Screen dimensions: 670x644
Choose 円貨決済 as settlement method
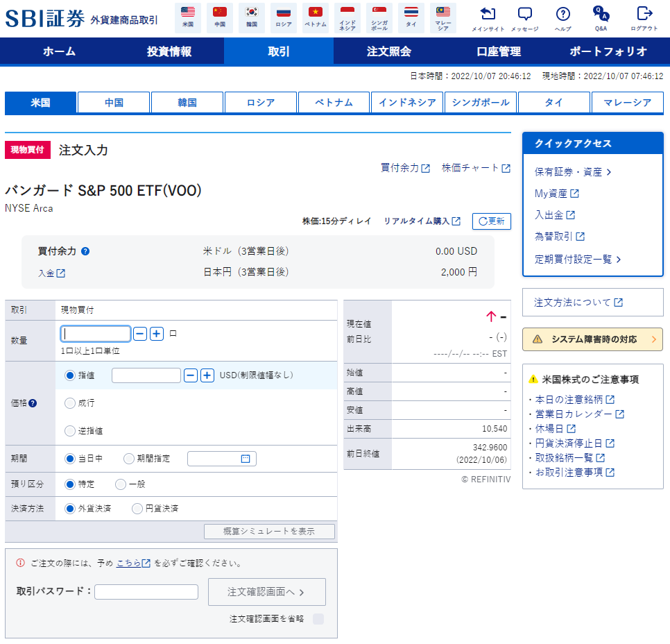tap(137, 508)
